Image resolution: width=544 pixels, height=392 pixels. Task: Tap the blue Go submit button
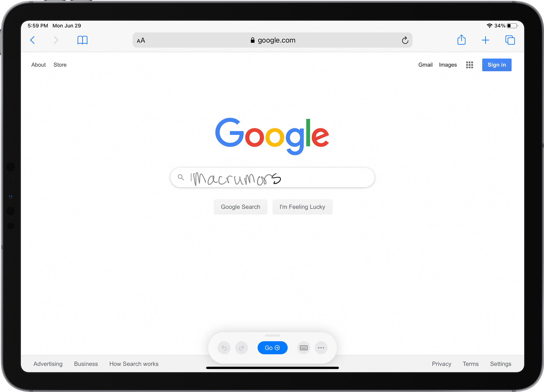pos(272,348)
